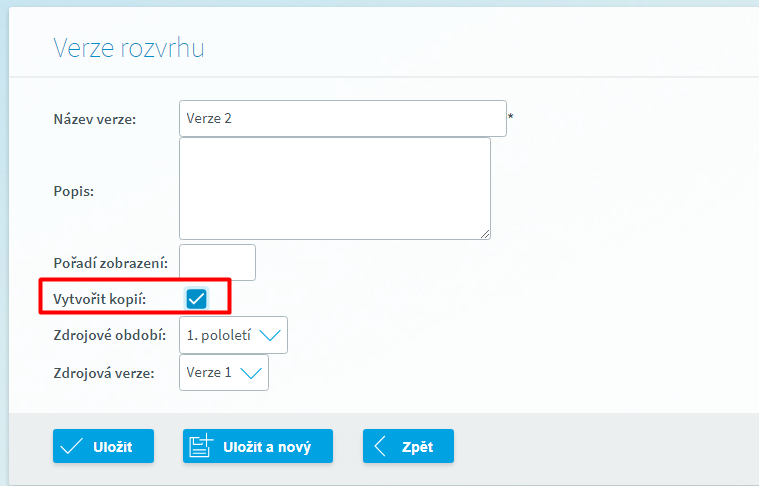
Task: Click the checkmark icon on Uložit
Action: pyautogui.click(x=71, y=446)
